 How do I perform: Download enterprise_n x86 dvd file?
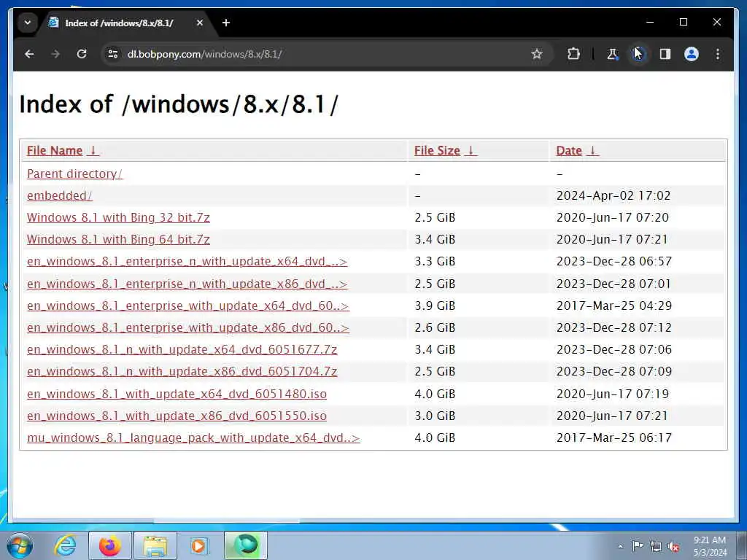click(187, 284)
